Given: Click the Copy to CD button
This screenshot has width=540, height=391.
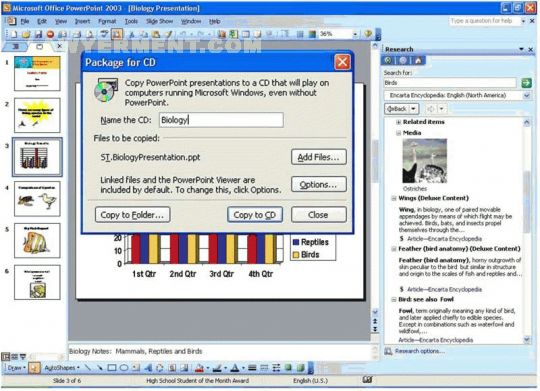Looking at the screenshot, I should pos(255,215).
